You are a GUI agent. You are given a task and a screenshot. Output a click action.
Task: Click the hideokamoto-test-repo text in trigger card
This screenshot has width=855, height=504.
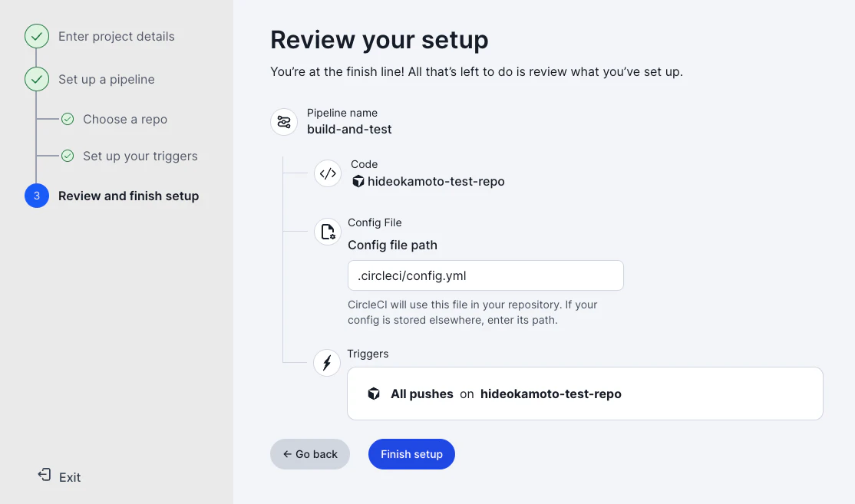click(x=551, y=394)
